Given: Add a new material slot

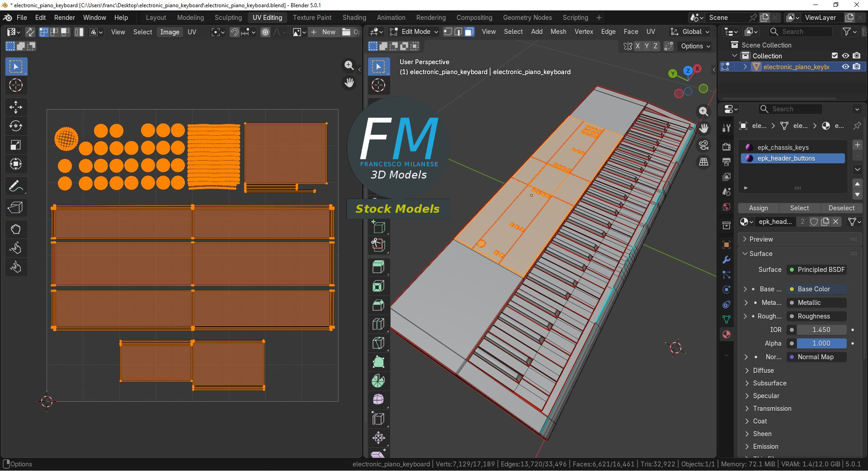Looking at the screenshot, I should click(x=857, y=145).
